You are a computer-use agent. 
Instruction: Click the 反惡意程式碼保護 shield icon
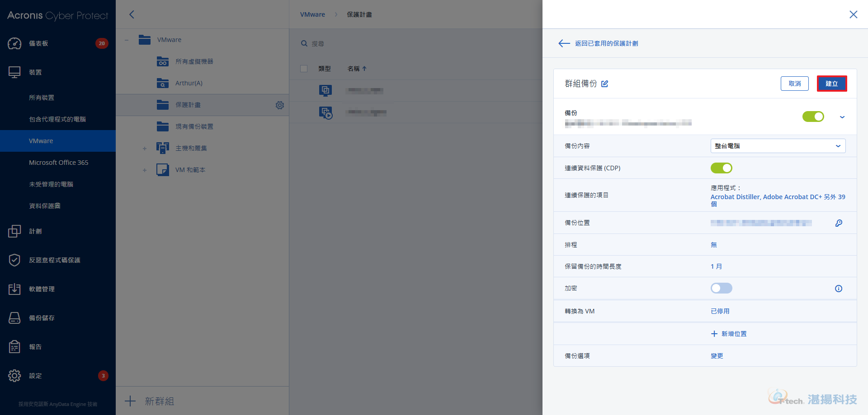click(14, 260)
